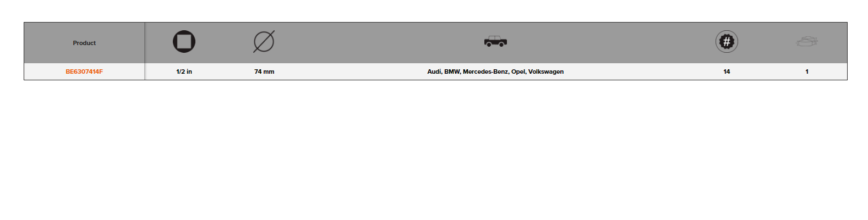This screenshot has width=868, height=220.
Task: Click the divider beside the Product header
Action: [145, 43]
